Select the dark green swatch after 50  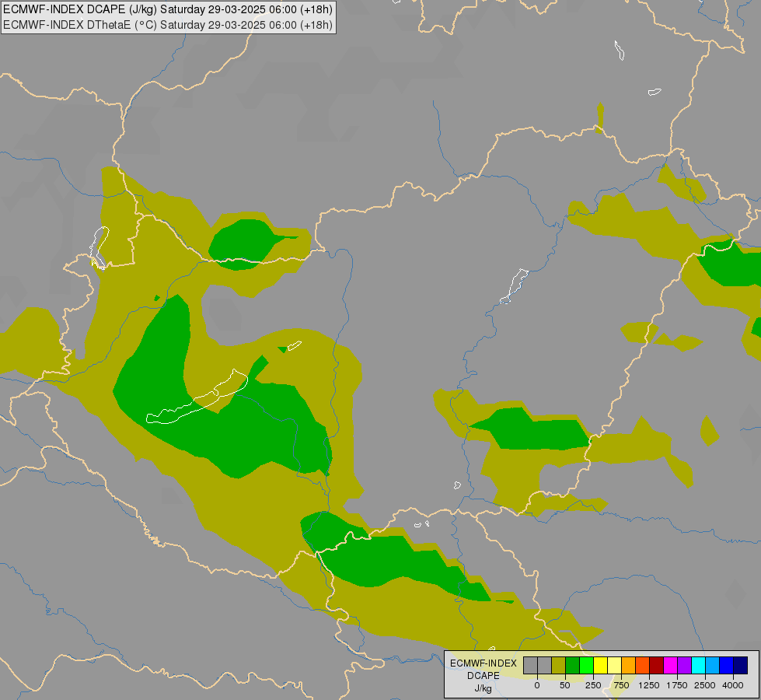(x=572, y=666)
